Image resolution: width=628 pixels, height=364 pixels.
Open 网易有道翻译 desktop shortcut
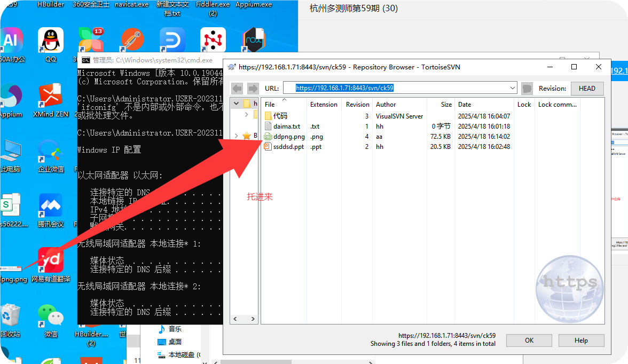pos(51,265)
